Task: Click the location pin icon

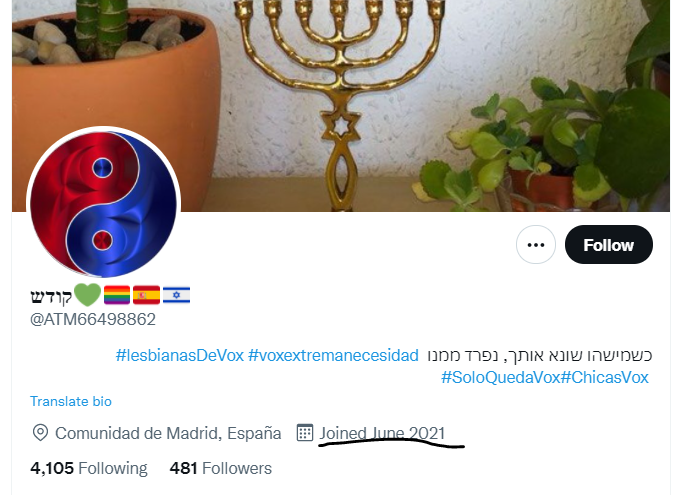Action: 40,433
